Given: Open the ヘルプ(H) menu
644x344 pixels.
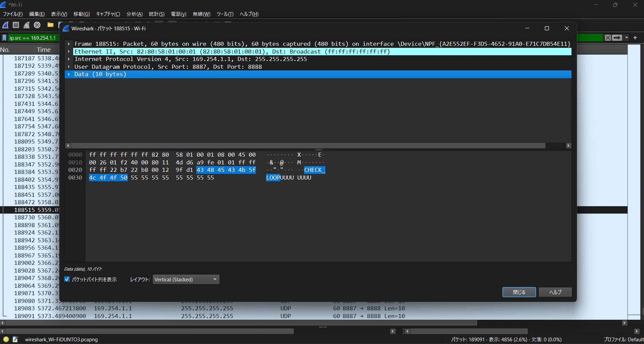Looking at the screenshot, I should click(x=249, y=14).
